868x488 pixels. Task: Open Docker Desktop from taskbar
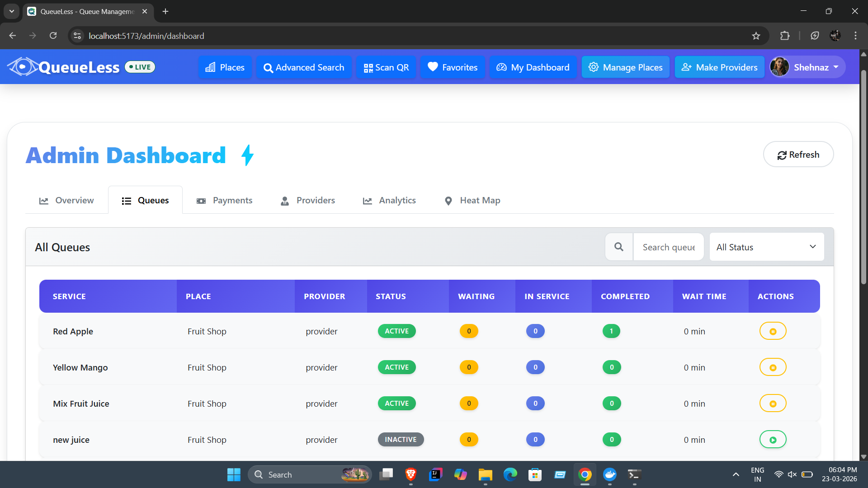610,474
